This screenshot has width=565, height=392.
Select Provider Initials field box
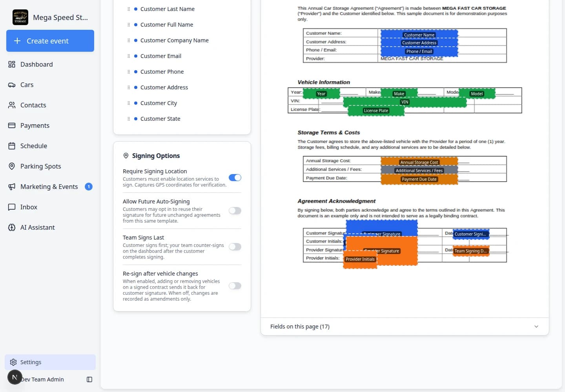click(x=360, y=260)
